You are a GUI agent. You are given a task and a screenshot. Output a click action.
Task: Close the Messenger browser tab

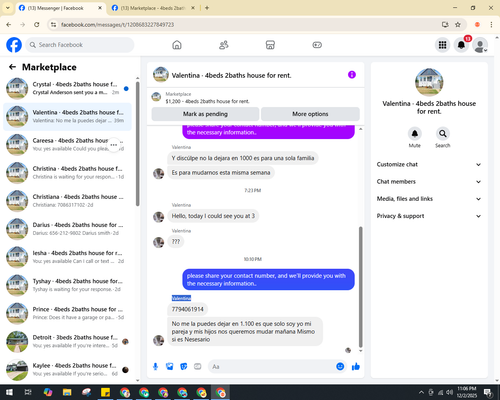pyautogui.click(x=100, y=8)
